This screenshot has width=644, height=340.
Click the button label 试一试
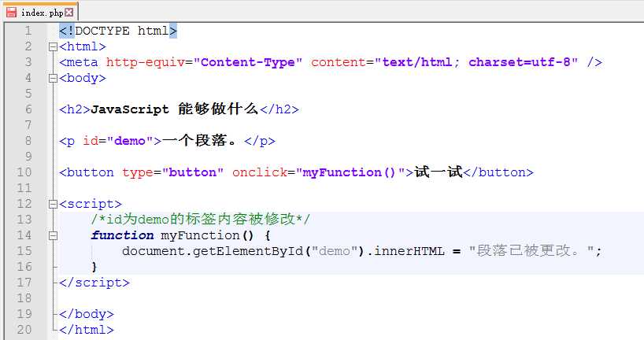[439, 172]
